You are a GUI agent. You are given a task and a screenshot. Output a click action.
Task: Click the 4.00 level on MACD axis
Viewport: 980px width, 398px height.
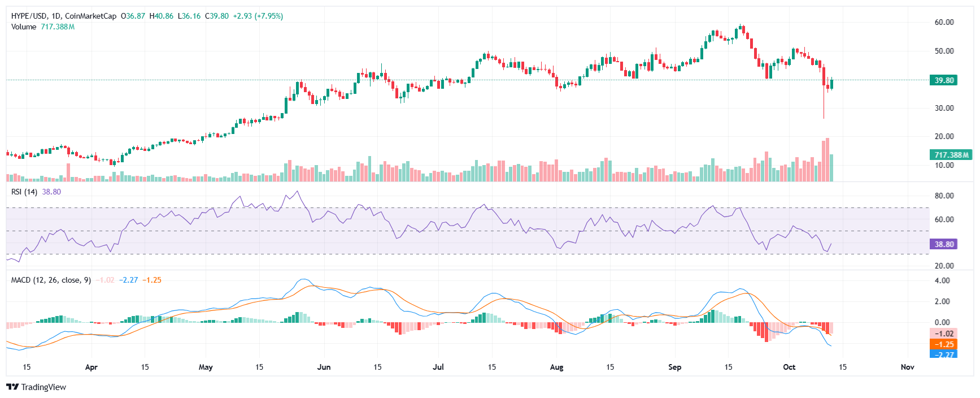[x=942, y=280]
